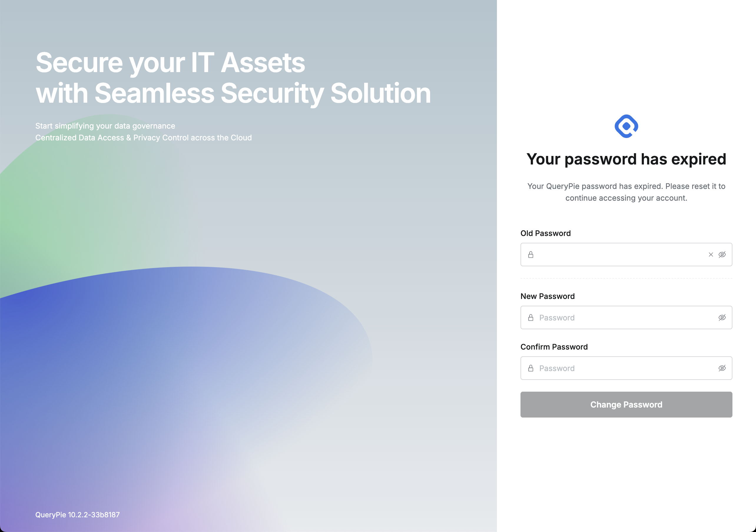The width and height of the screenshot is (756, 532).
Task: Show the New Password using eye icon
Action: (722, 317)
